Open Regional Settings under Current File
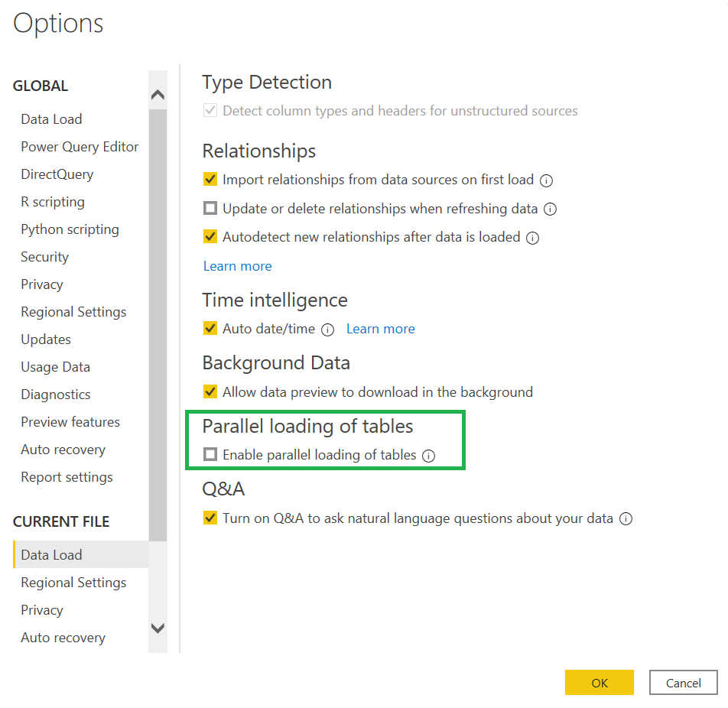This screenshot has width=728, height=708. (74, 583)
